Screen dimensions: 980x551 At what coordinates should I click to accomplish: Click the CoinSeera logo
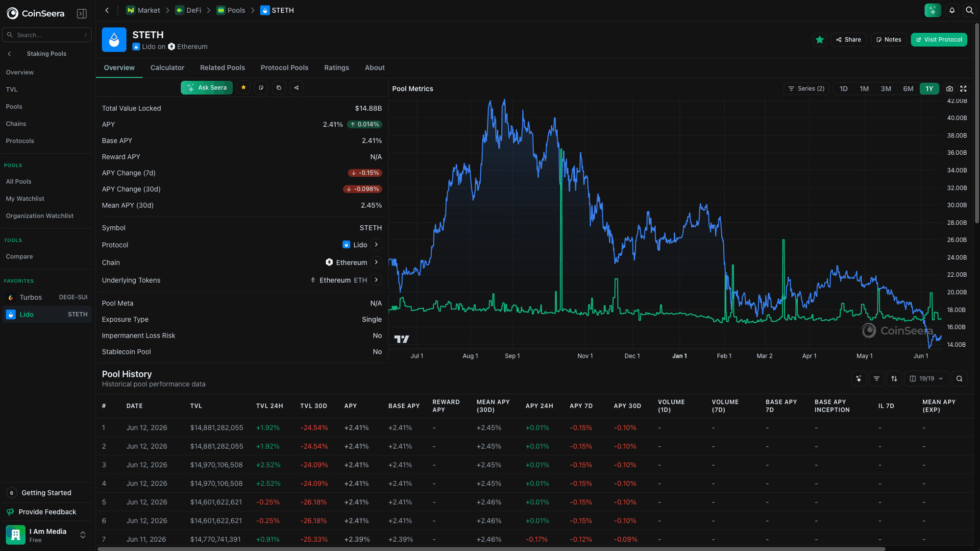pyautogui.click(x=35, y=13)
